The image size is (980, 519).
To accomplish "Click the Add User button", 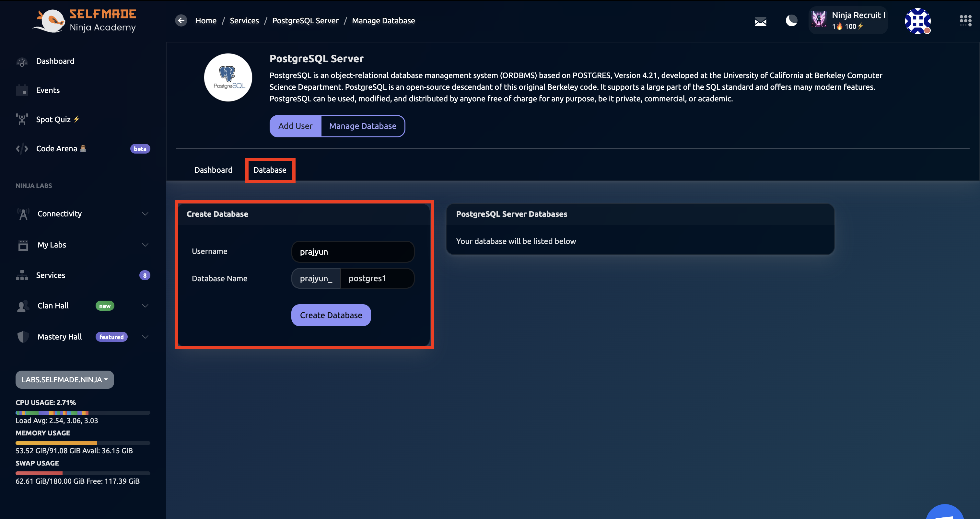I will pos(295,126).
